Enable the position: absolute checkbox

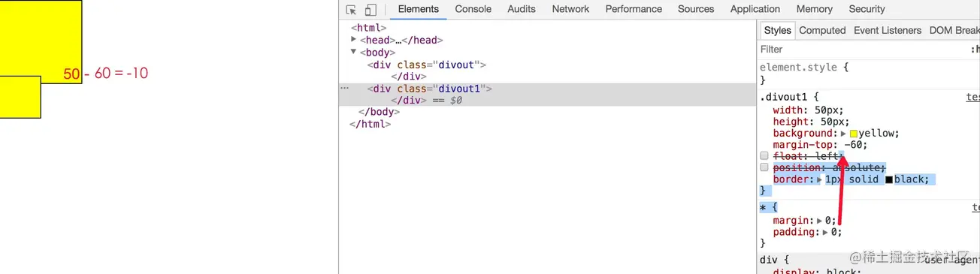[764, 167]
